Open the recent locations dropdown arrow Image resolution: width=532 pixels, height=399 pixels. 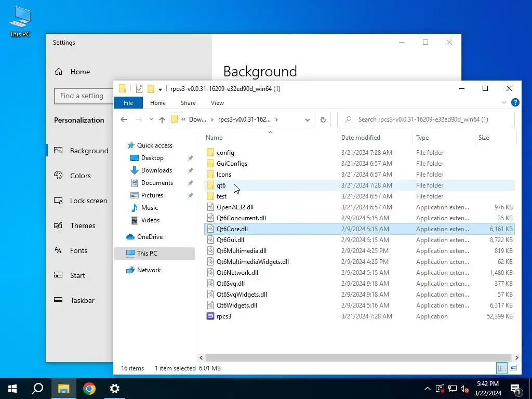pos(151,119)
